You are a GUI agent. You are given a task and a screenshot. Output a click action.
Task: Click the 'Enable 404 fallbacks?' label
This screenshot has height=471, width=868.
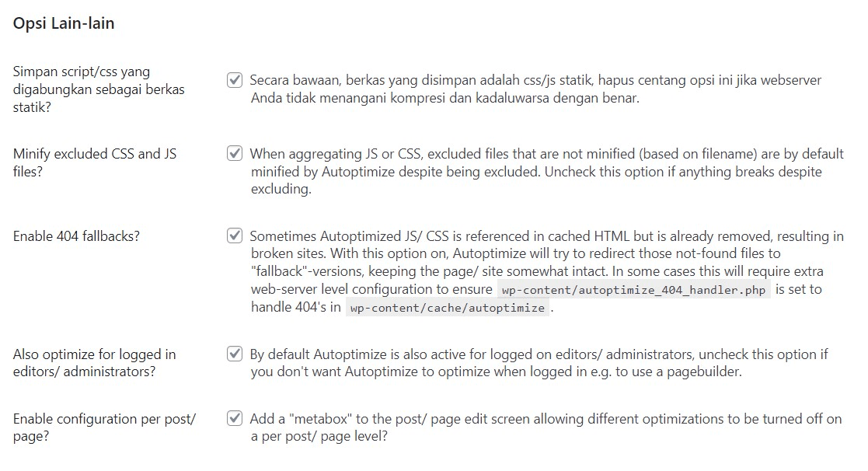click(x=76, y=235)
